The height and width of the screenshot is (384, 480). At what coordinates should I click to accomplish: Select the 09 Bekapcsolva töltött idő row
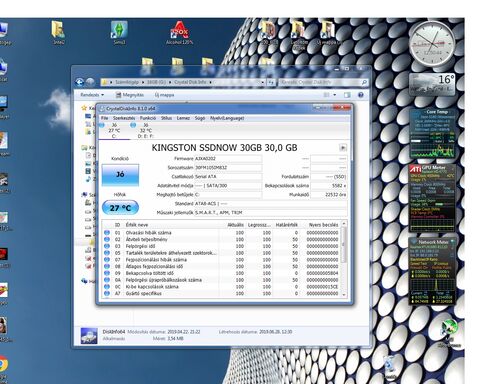coord(222,273)
